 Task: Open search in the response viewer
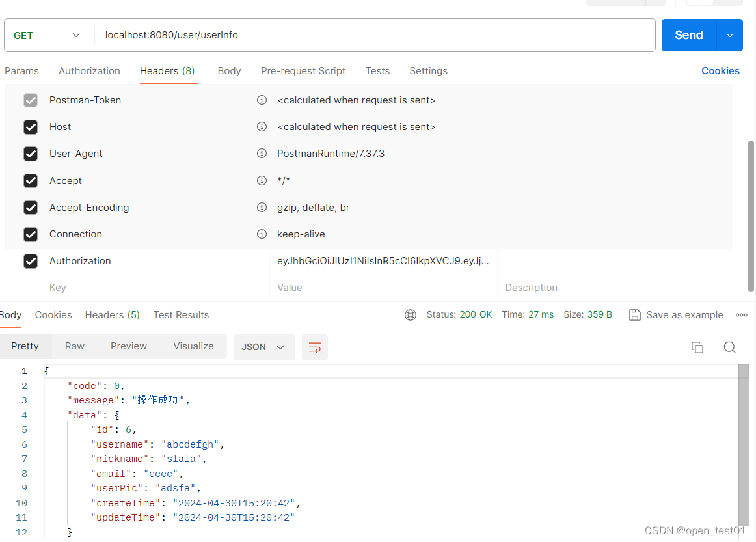pos(729,347)
